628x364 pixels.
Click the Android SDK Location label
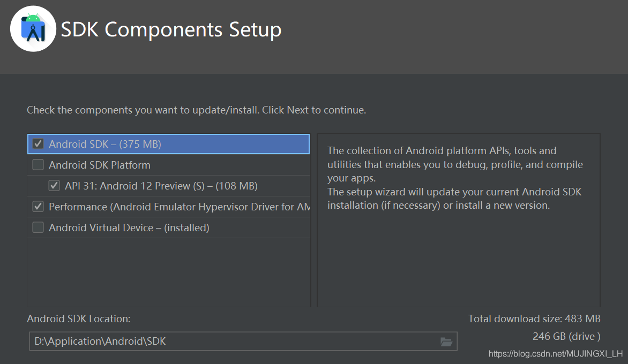point(79,319)
